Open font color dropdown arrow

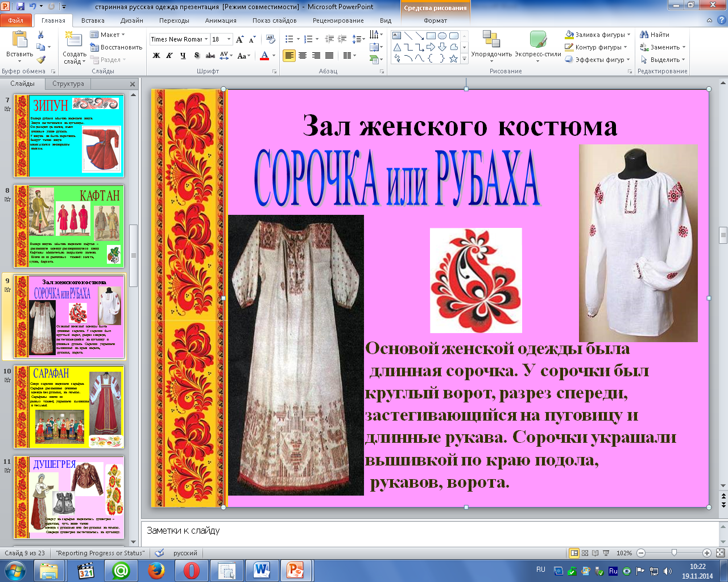click(274, 56)
